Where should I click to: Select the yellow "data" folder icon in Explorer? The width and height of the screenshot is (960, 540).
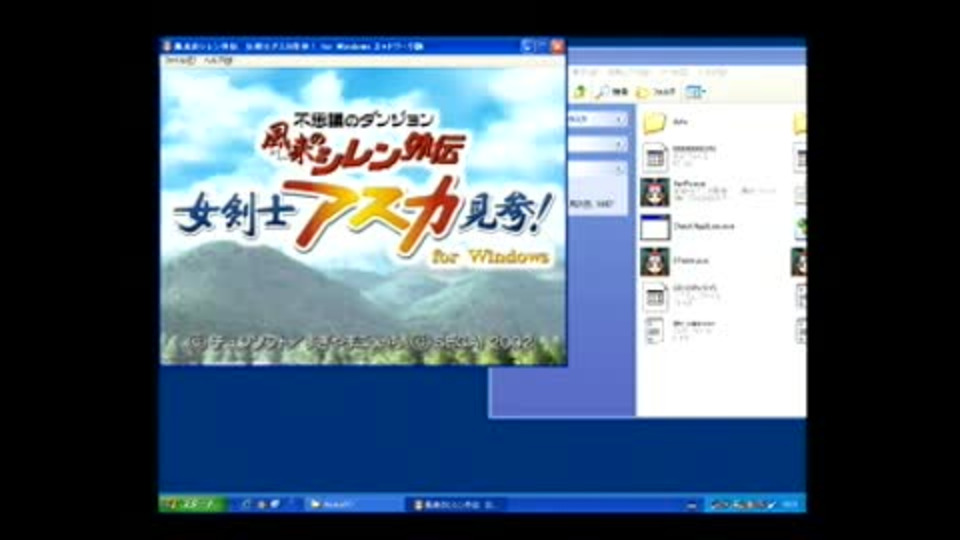(654, 122)
